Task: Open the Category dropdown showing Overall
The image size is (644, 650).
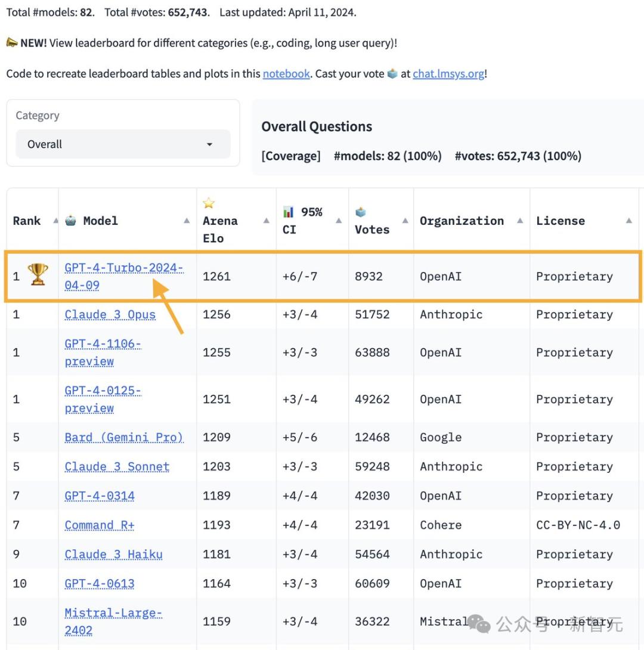Action: [123, 144]
